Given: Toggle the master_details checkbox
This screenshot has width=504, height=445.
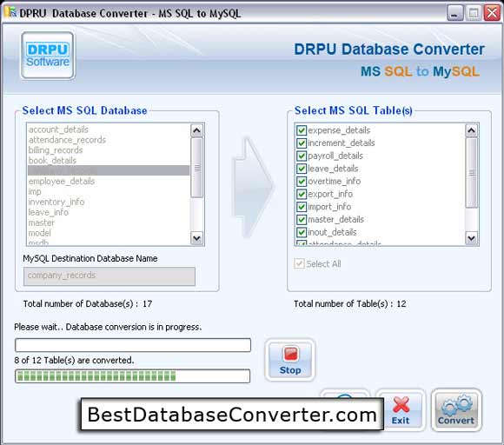Looking at the screenshot, I should point(302,219).
